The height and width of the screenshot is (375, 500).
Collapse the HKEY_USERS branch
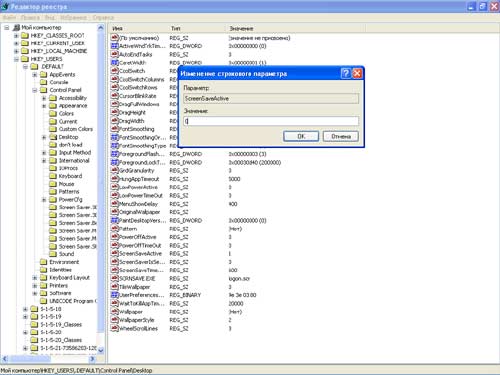(x=16, y=59)
